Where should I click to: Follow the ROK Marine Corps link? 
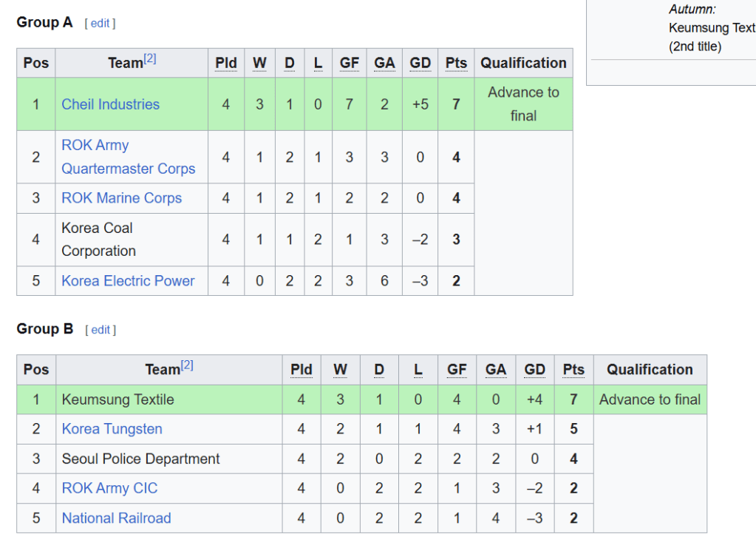click(121, 198)
